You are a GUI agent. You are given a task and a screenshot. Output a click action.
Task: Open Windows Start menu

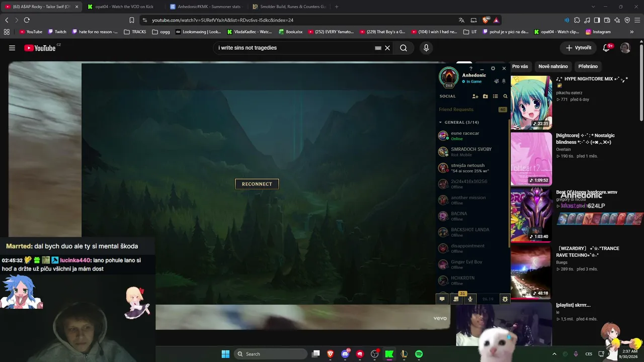click(x=225, y=354)
